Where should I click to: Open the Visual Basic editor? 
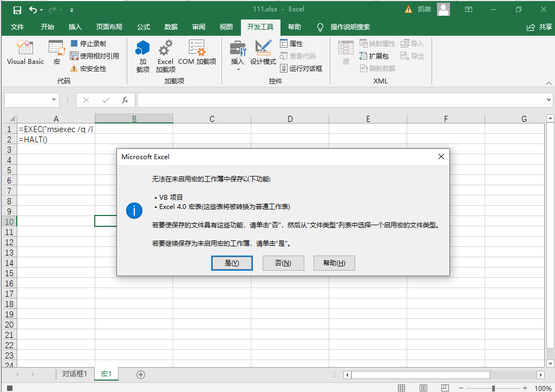[x=25, y=53]
